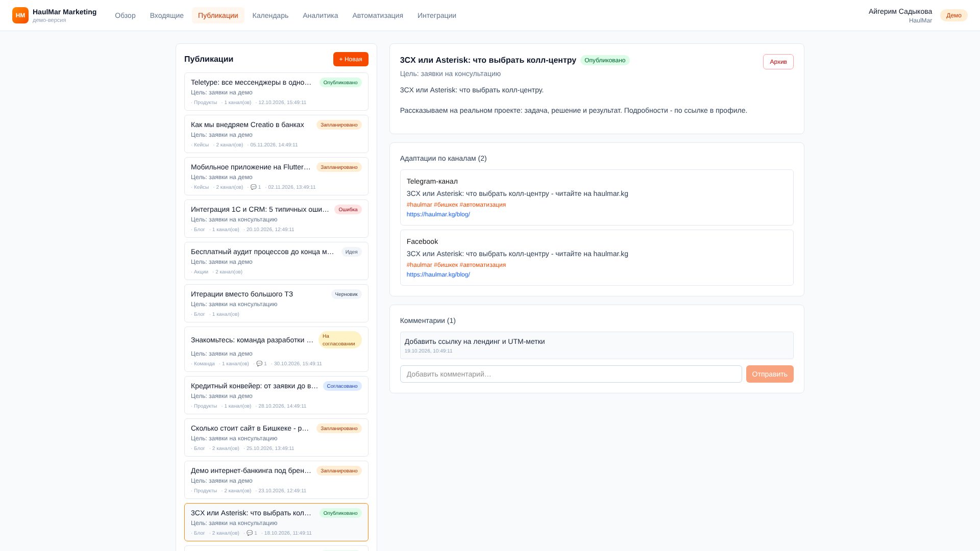980x551 pixels.
Task: Open Как мы внедряем Creatio в банках
Action: click(x=276, y=134)
